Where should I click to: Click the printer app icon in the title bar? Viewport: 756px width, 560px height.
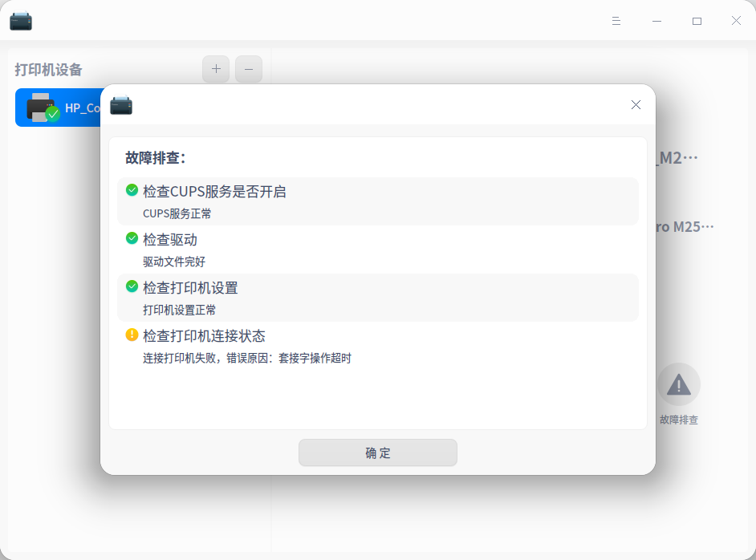(x=21, y=21)
